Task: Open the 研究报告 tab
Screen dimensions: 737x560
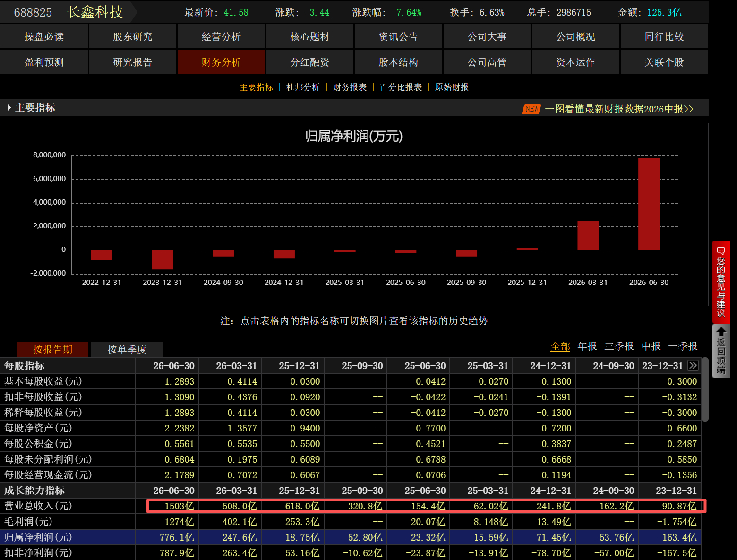Action: pos(133,62)
